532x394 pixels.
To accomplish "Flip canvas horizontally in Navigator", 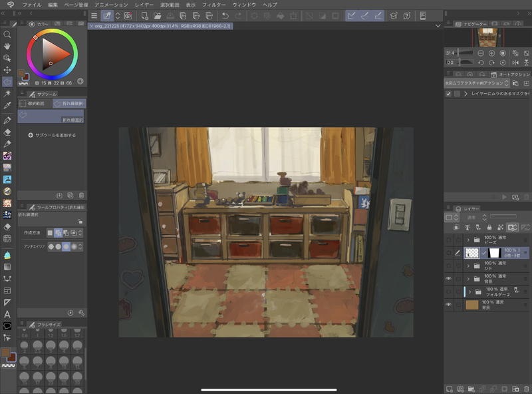I will pos(515,63).
